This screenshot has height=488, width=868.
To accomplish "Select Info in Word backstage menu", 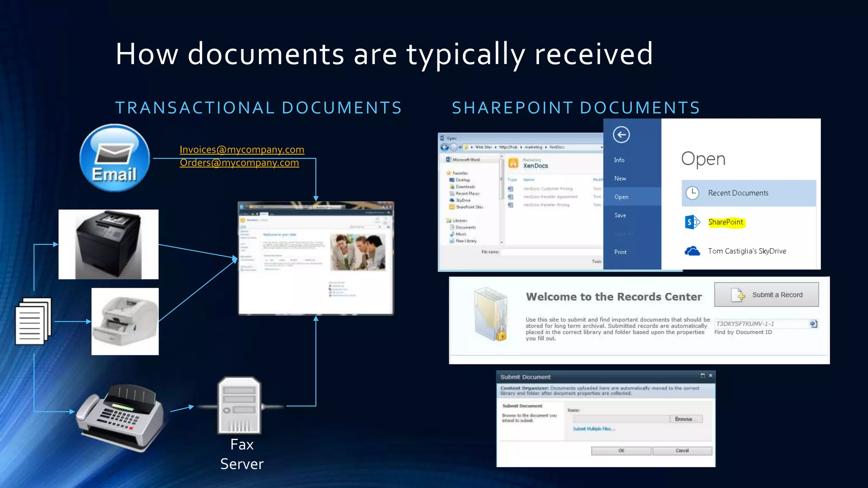I will coord(619,160).
